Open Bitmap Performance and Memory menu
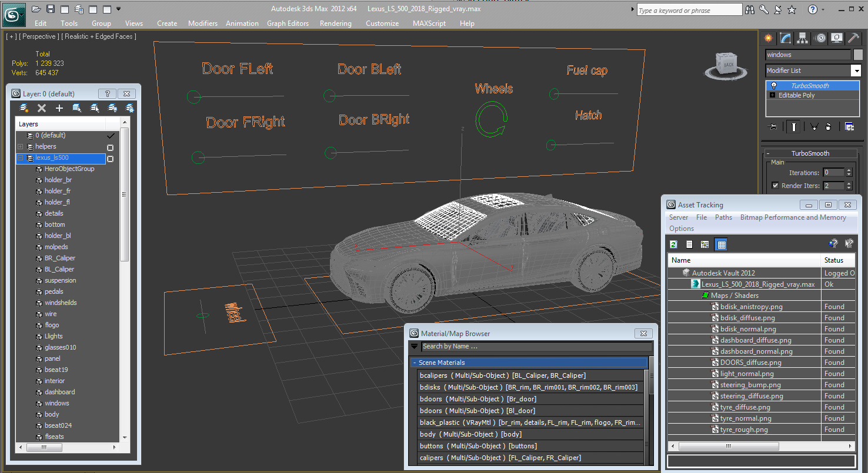This screenshot has width=868, height=473. coord(793,217)
